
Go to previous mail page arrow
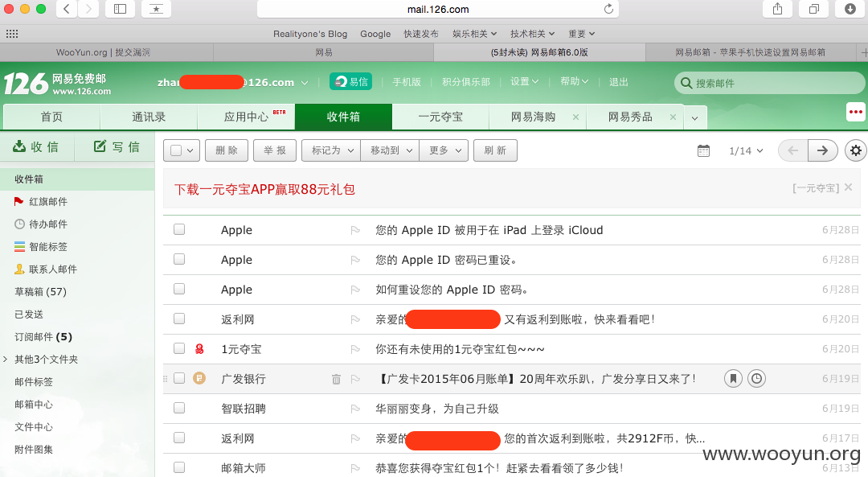tap(792, 150)
